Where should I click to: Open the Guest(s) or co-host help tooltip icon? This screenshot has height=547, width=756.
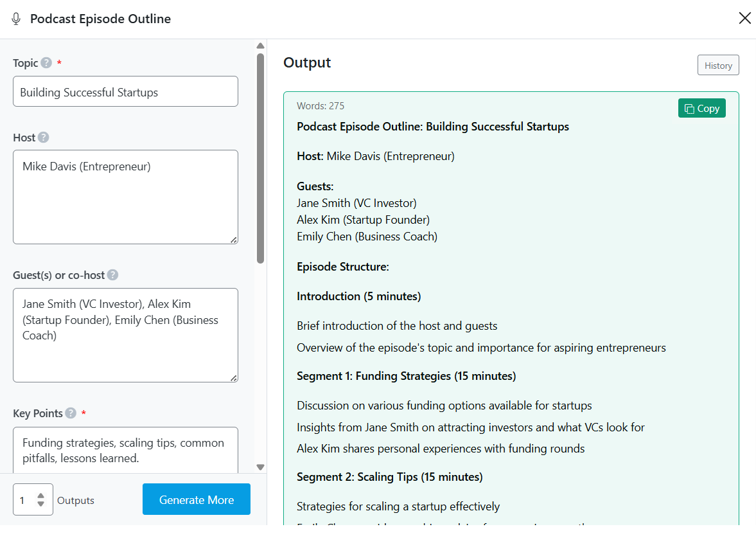(x=112, y=275)
